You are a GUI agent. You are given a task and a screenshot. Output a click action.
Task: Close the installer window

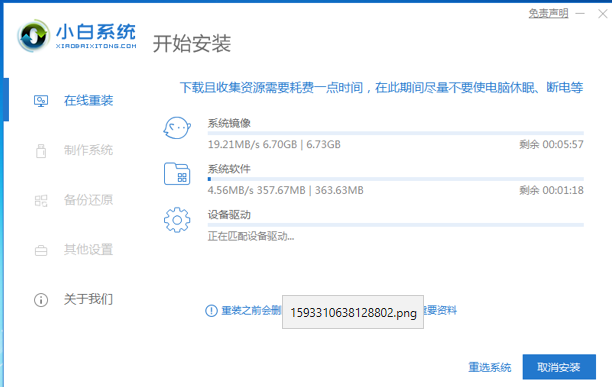pyautogui.click(x=602, y=14)
